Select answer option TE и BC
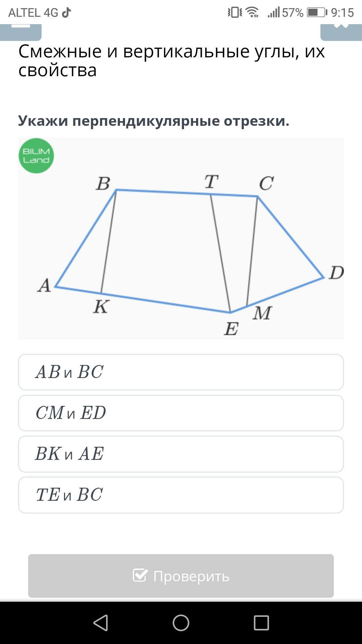Image resolution: width=362 pixels, height=644 pixels. (181, 495)
